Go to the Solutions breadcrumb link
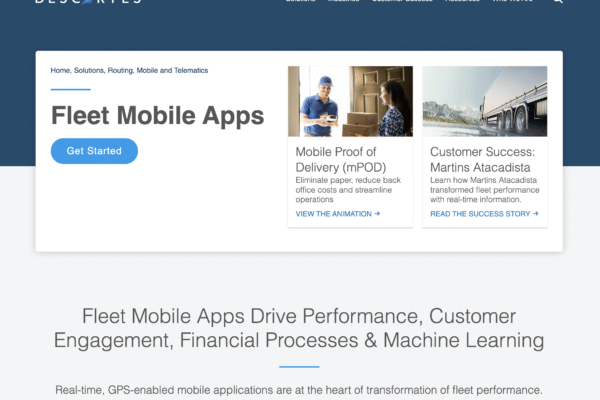 pyautogui.click(x=88, y=70)
